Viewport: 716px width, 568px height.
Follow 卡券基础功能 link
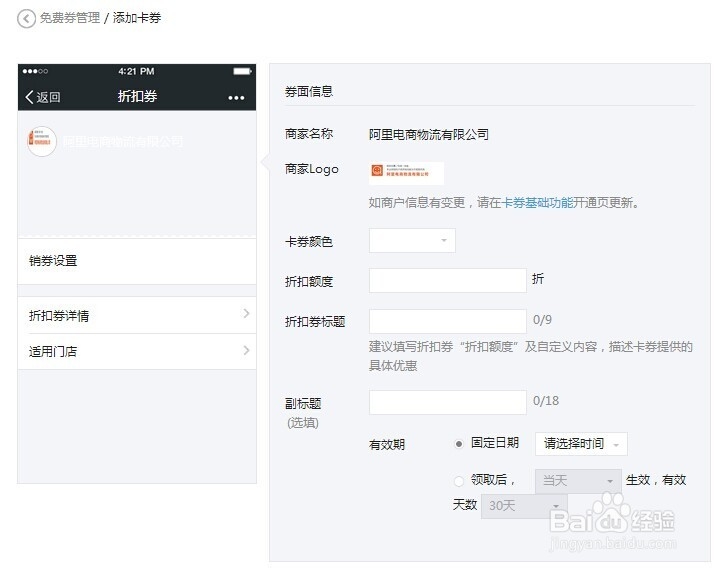537,202
